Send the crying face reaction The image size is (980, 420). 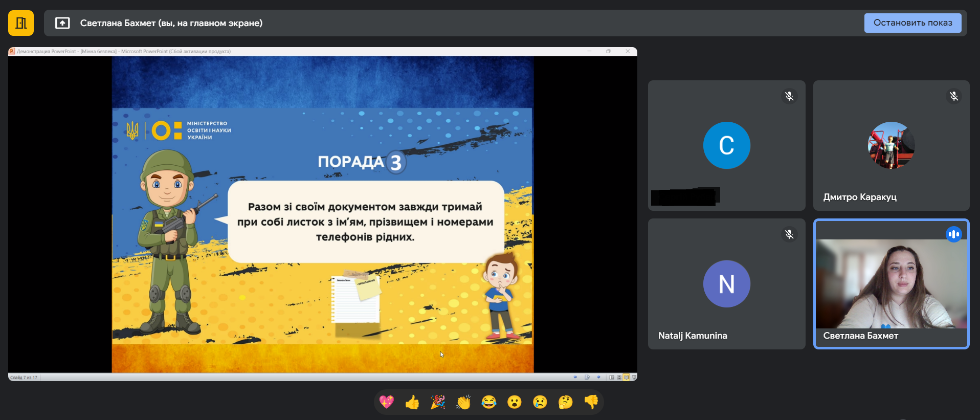(x=540, y=402)
